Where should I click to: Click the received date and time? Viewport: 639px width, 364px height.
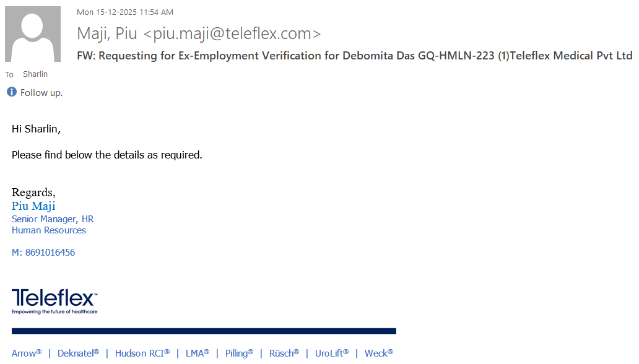[125, 12]
